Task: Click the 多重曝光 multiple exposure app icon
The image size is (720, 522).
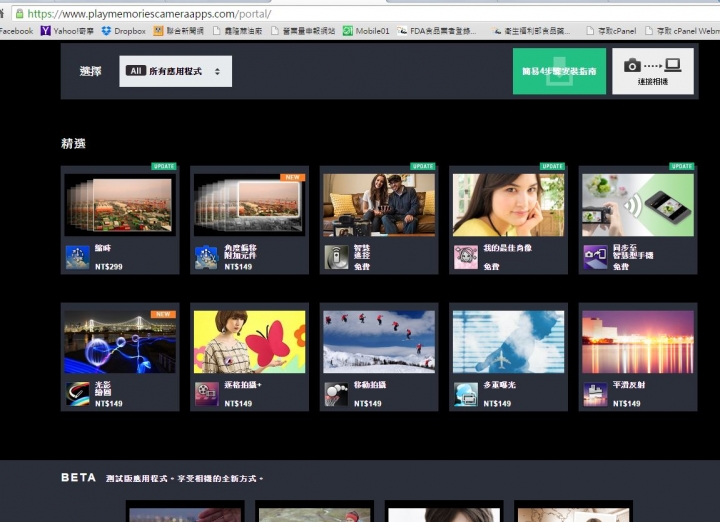Action: 466,394
